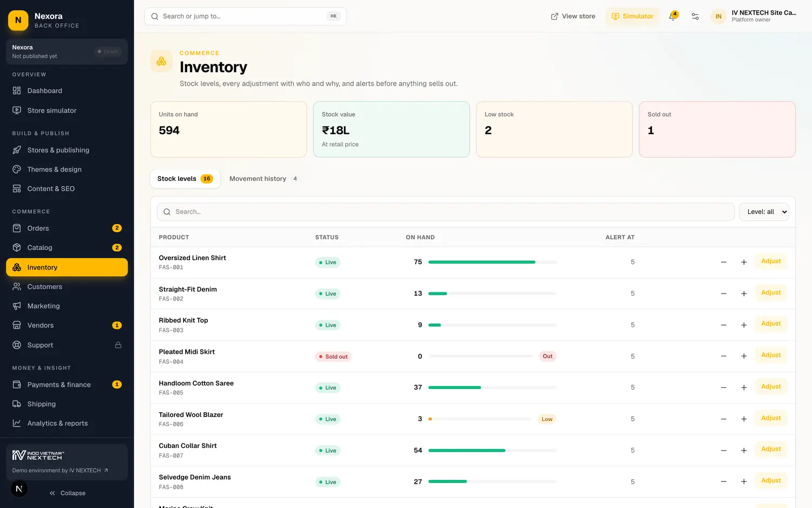Screen dimensions: 812x508
Task: Open the settings sliders icon in header
Action: [x=695, y=16]
